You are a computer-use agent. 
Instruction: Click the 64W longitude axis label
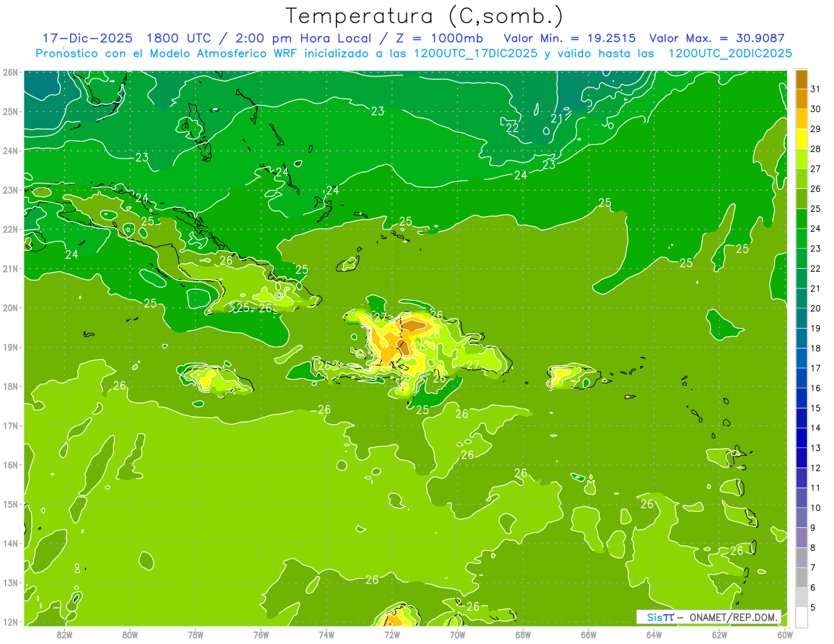click(654, 634)
